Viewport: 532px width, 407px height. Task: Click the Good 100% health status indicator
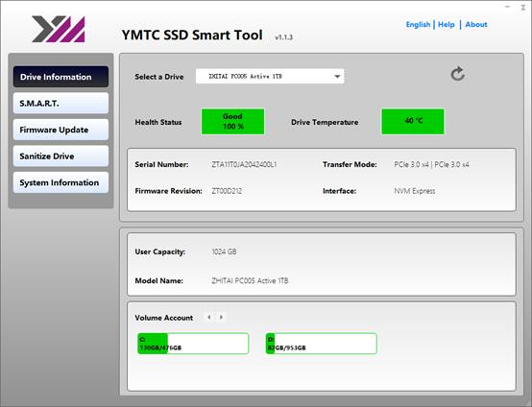coord(232,121)
